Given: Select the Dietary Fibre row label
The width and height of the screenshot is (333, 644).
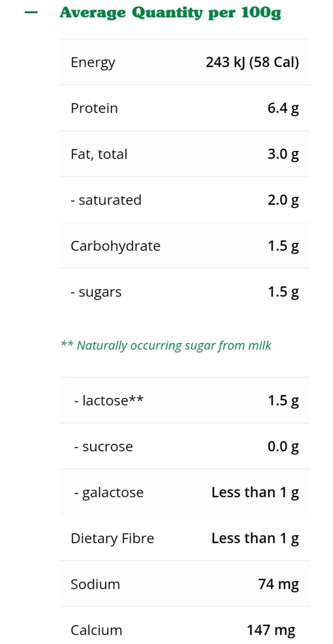Looking at the screenshot, I should tap(112, 538).
